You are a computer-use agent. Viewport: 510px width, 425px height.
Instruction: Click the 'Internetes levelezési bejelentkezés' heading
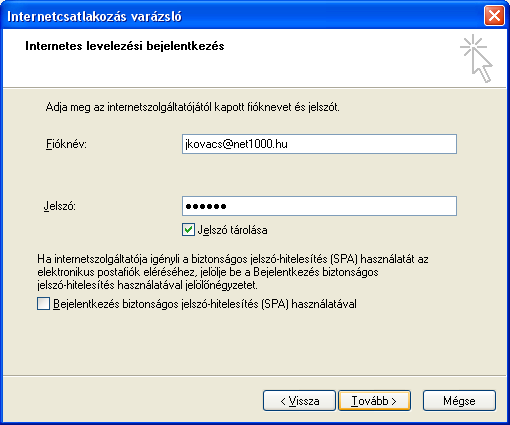tap(125, 46)
